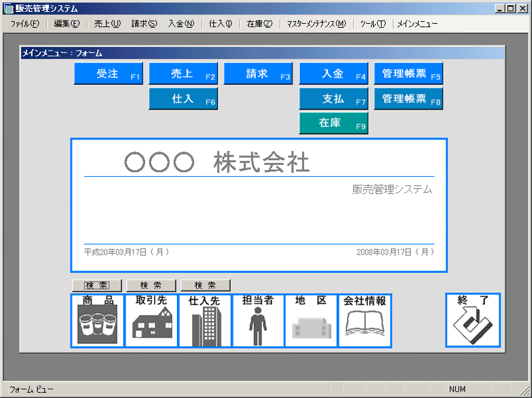Open the 在庫 F9 green button
Screen dimensions: 532x398
(x=333, y=124)
